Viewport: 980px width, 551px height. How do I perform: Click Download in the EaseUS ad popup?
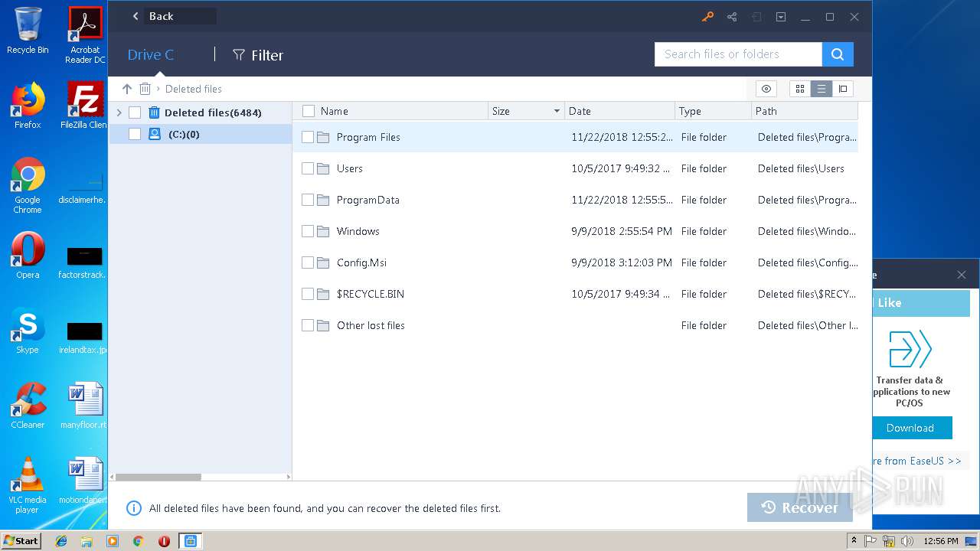click(911, 428)
